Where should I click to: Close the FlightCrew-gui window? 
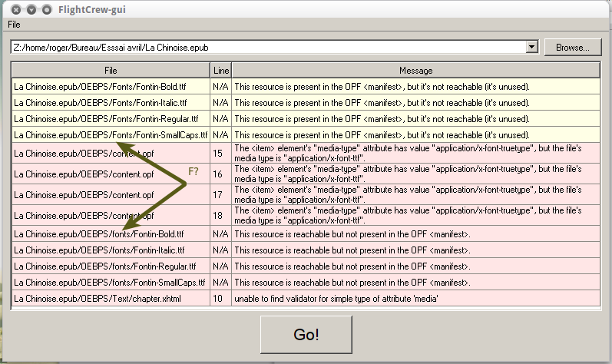pyautogui.click(x=16, y=9)
